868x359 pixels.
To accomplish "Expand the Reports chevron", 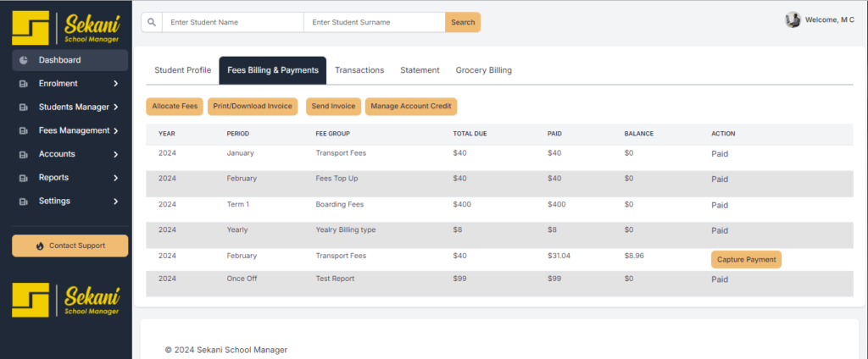I will coord(115,178).
